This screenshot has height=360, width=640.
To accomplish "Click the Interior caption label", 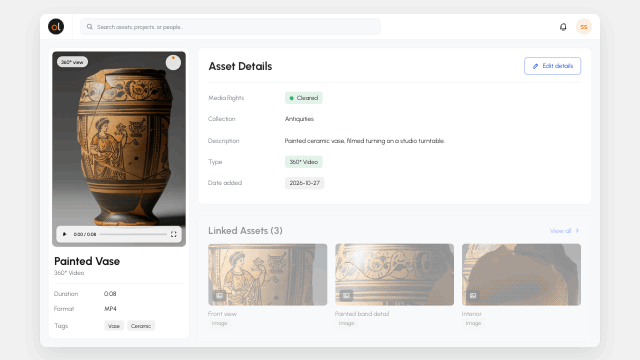I will (x=471, y=314).
